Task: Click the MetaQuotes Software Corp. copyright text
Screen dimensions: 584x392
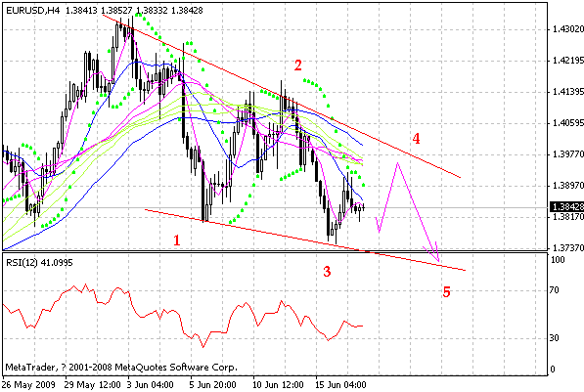Action: [121, 368]
